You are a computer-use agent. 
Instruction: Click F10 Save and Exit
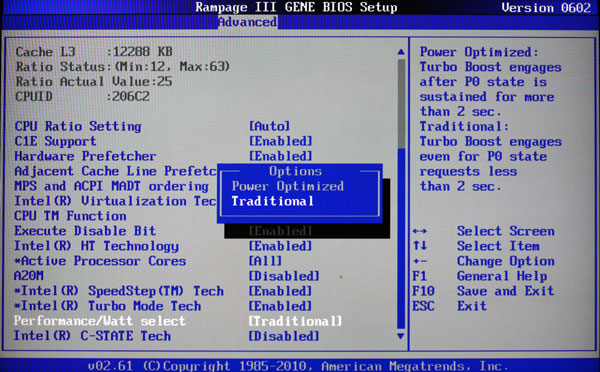coord(483,291)
